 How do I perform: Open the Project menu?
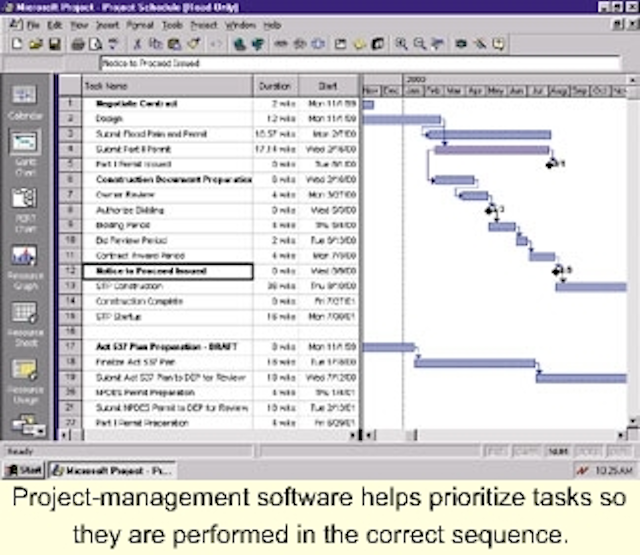coord(204,25)
